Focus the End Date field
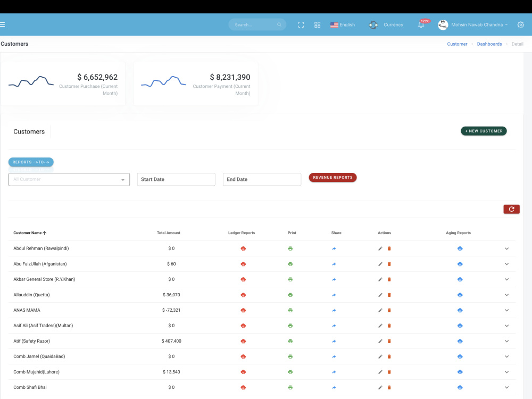 262,179
